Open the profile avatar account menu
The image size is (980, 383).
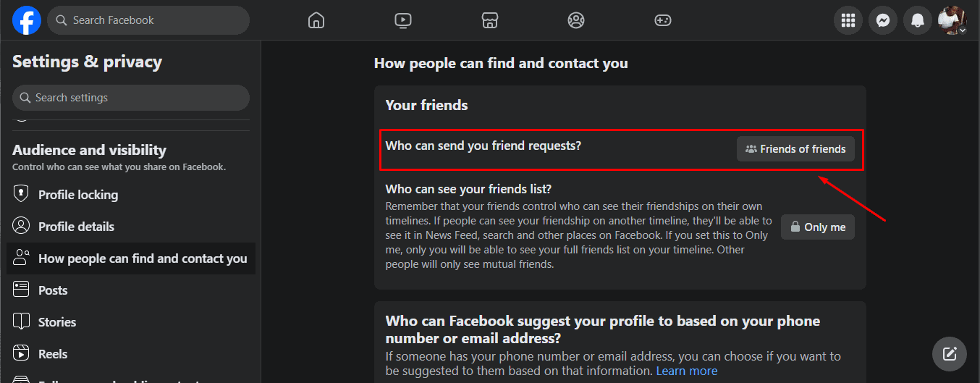pyautogui.click(x=952, y=20)
